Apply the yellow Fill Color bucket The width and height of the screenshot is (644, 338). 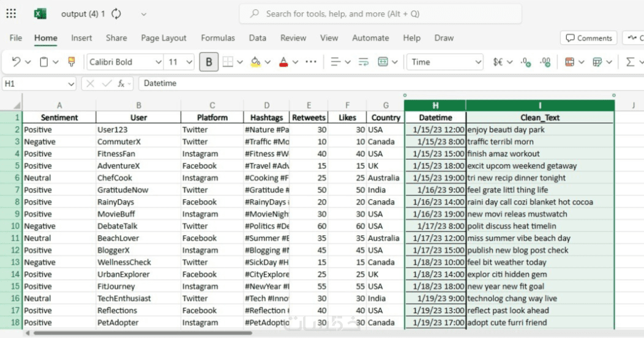click(x=255, y=62)
